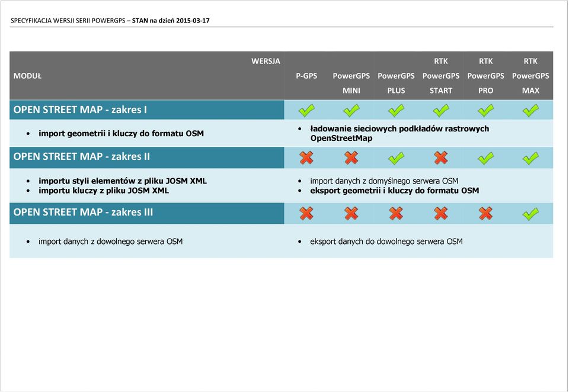Select the 'OPEN STREET MAP - zakres I' heading
This screenshot has width=569, height=392.
coord(80,110)
